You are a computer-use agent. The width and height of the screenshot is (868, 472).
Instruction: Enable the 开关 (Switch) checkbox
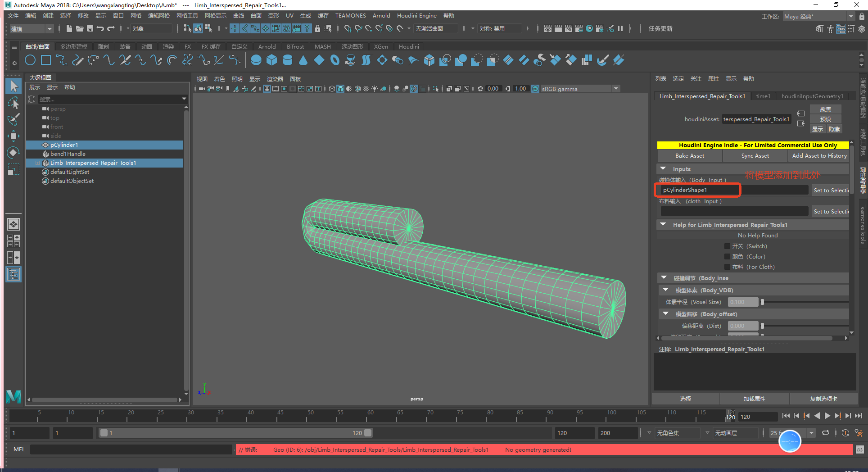727,246
